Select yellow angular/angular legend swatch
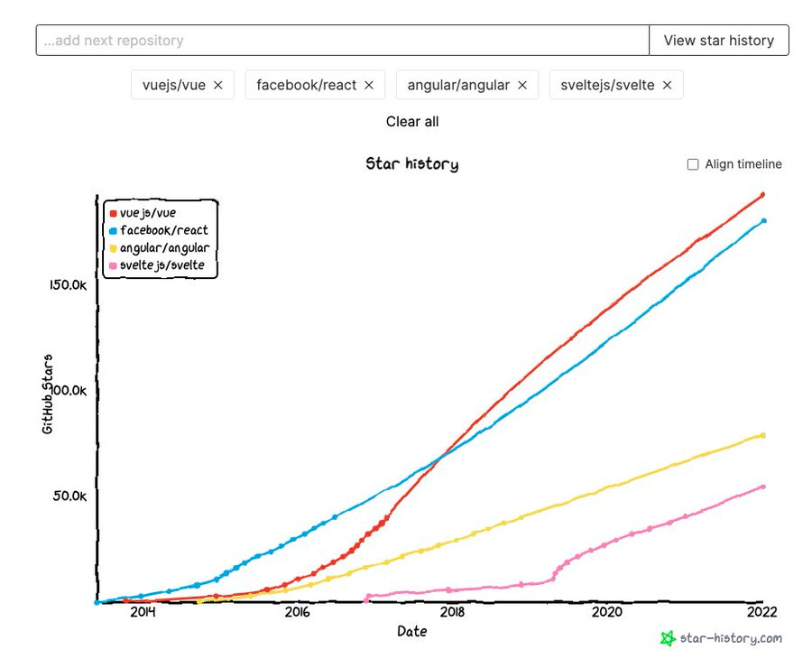 114,247
